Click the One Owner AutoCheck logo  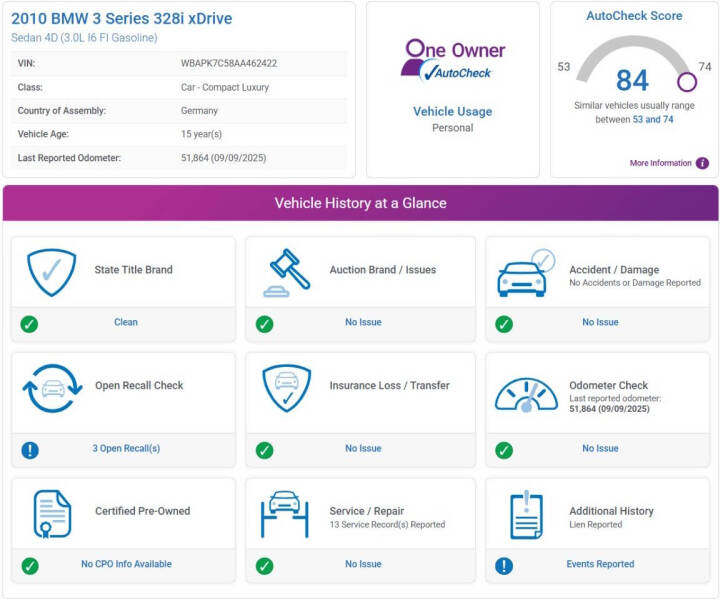(x=453, y=60)
